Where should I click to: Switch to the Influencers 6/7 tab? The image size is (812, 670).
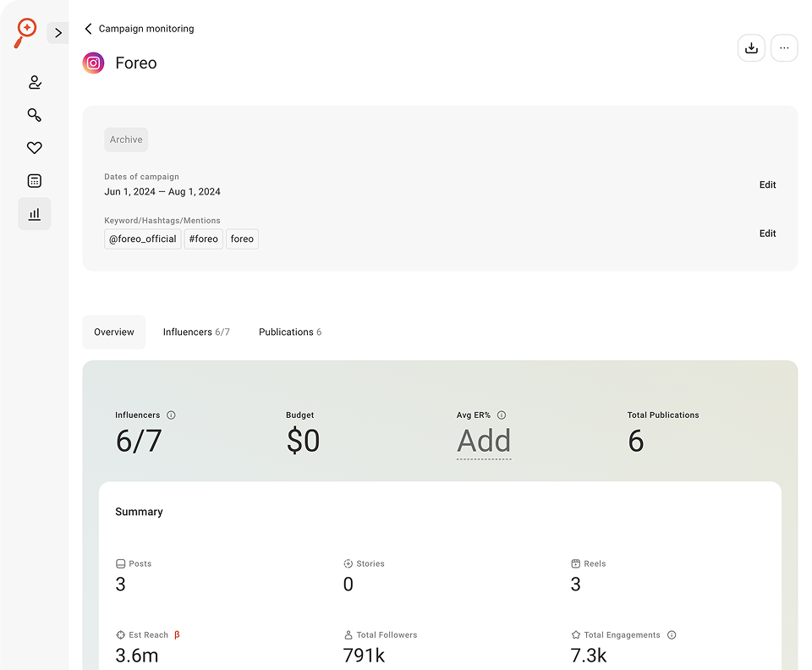[196, 332]
